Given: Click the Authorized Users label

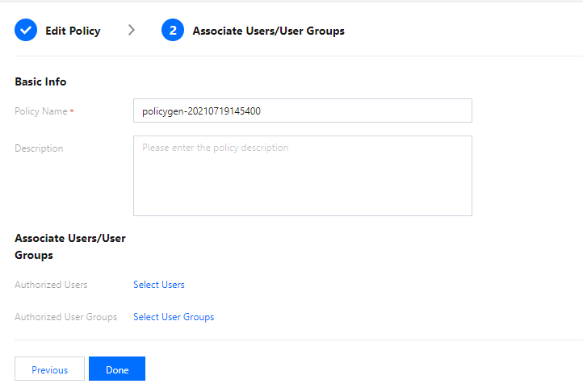Looking at the screenshot, I should (x=51, y=285).
